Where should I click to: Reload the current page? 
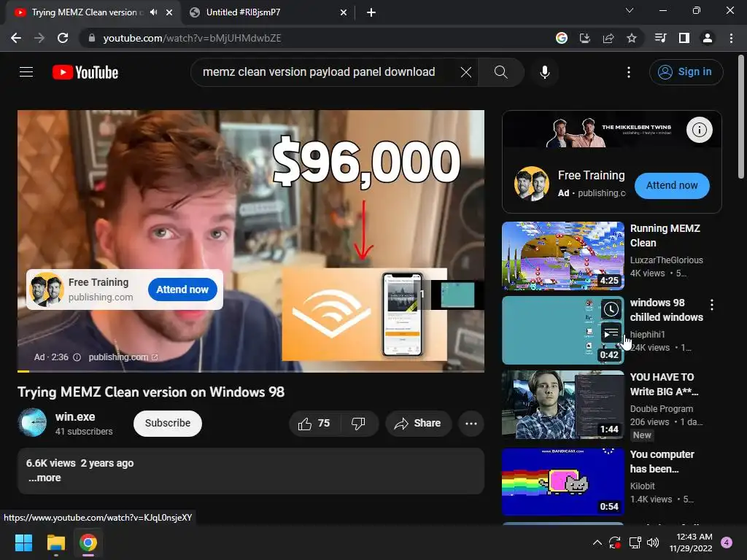[63, 38]
